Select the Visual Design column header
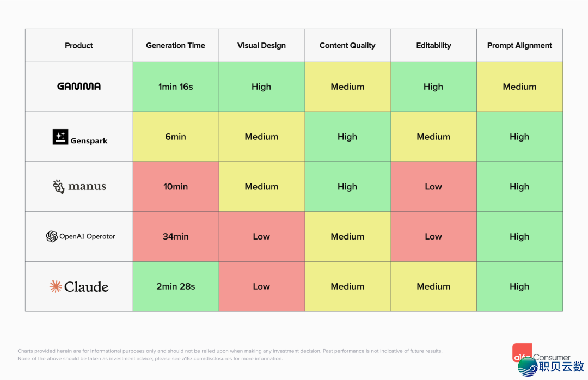Viewport: 588px width, 380px height. pyautogui.click(x=261, y=45)
